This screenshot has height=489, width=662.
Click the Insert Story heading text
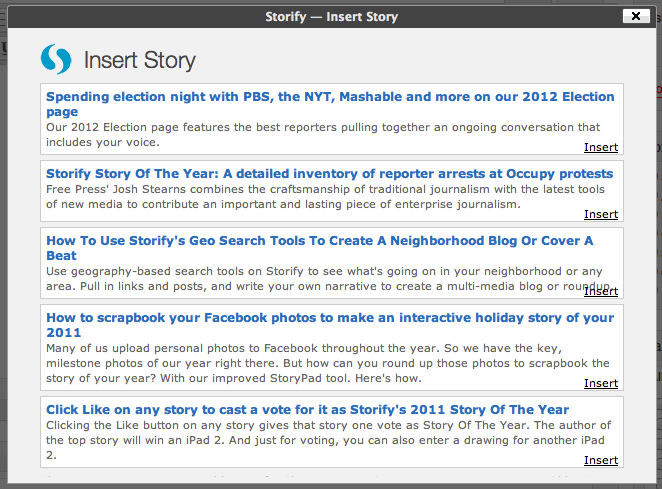point(140,60)
